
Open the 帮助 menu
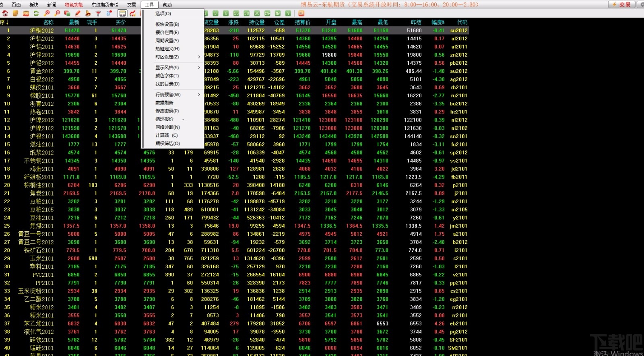pyautogui.click(x=167, y=5)
